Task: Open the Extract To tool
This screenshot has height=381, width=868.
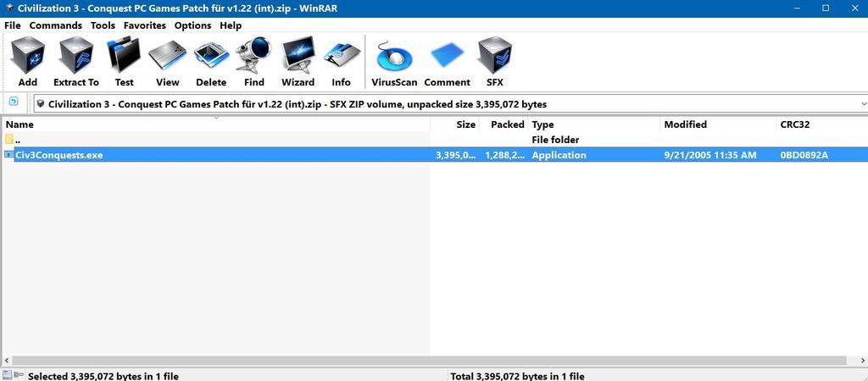Action: pyautogui.click(x=75, y=61)
